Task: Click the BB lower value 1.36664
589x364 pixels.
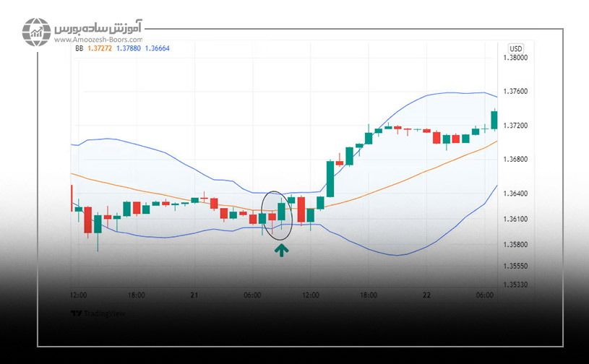Action: click(x=158, y=48)
